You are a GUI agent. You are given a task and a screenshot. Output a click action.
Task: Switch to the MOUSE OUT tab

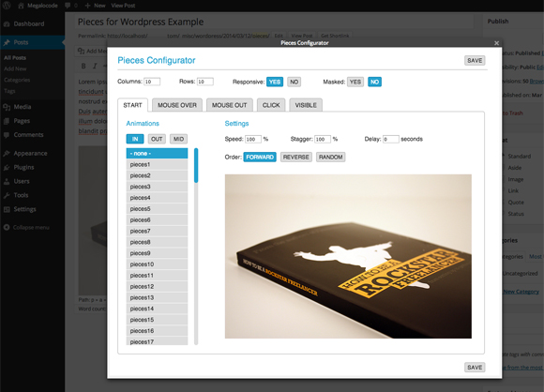[230, 105]
